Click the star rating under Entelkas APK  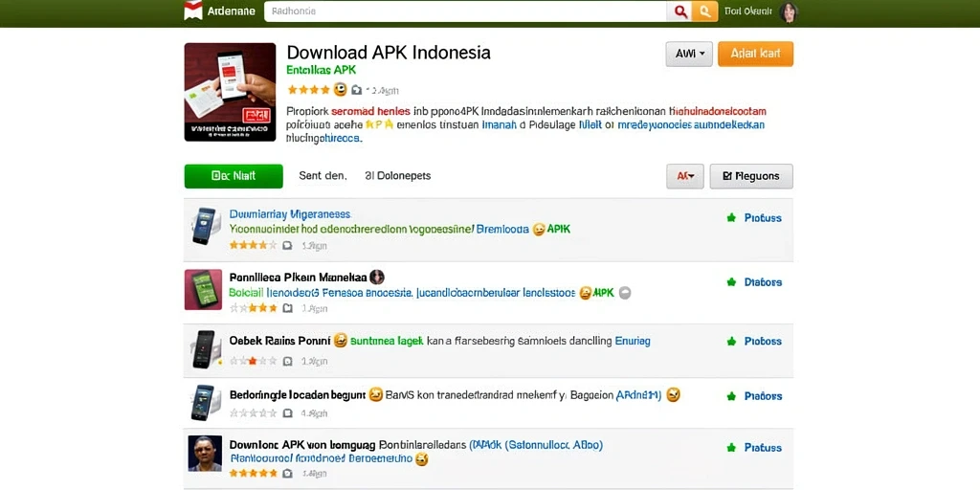click(309, 90)
